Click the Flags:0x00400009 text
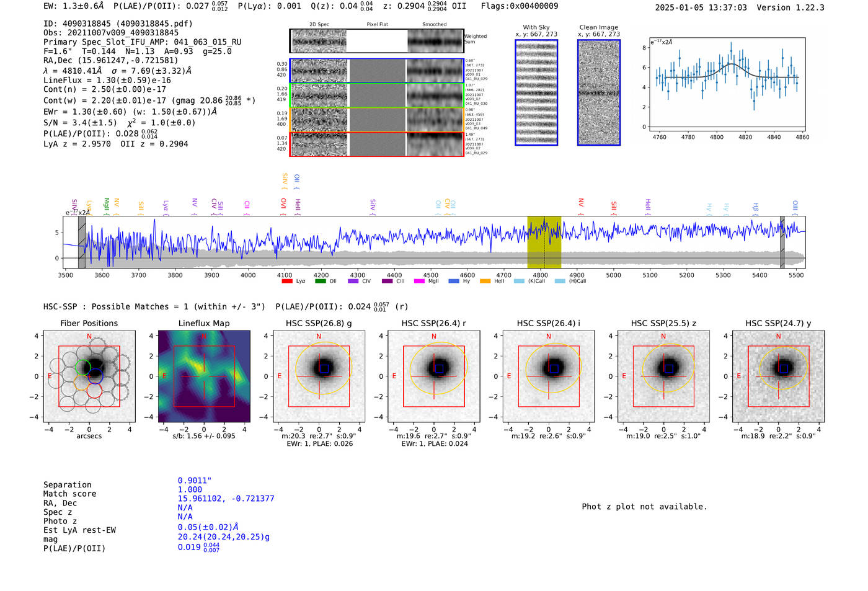Screen dimensions: 868x591 tap(520, 6)
